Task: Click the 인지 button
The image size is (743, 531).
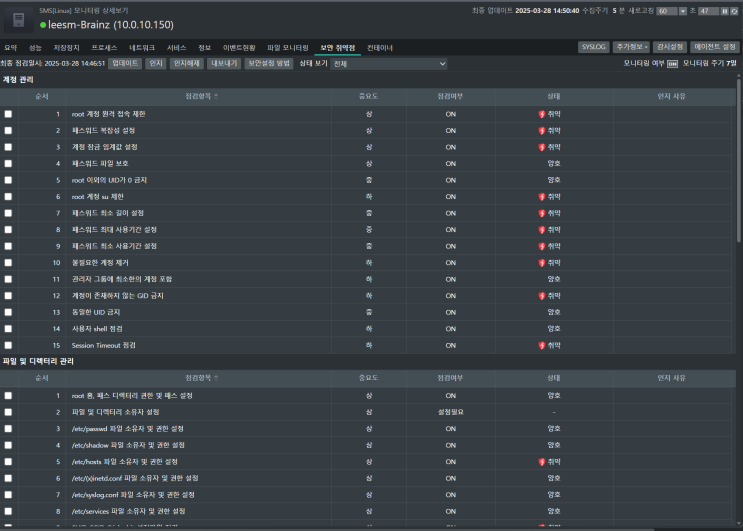Action: 156,63
